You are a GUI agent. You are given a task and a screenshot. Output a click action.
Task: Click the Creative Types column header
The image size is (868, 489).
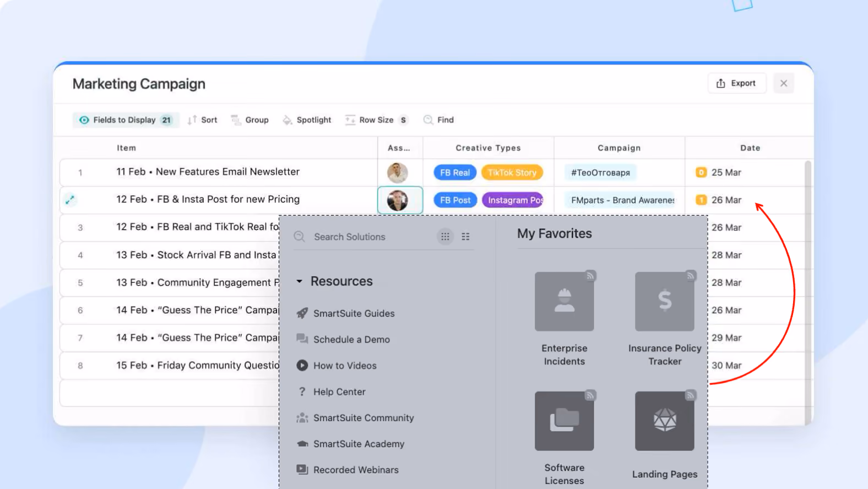click(488, 148)
